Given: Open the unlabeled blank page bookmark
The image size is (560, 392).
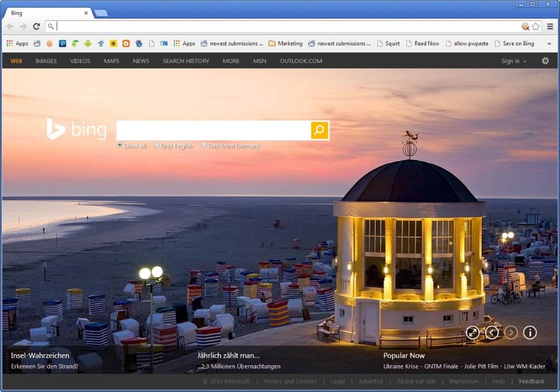Looking at the screenshot, I should pos(152,44).
